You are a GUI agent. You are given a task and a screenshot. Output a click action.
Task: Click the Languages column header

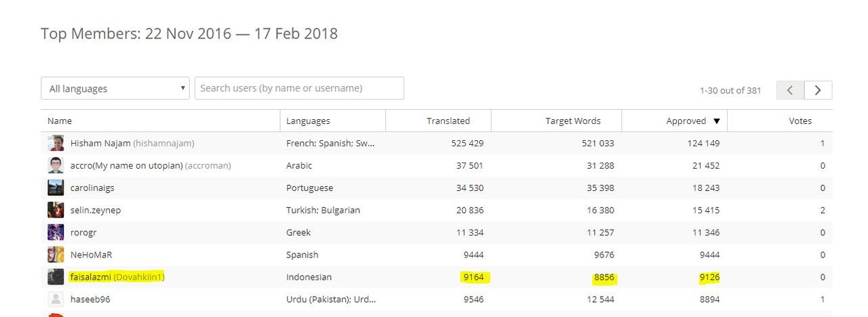tap(308, 121)
